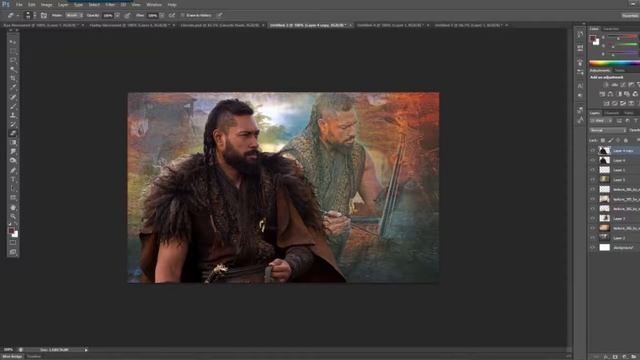Click the color spectrum ramp in Color panel
Screen dimensions: 640x360
click(x=615, y=63)
